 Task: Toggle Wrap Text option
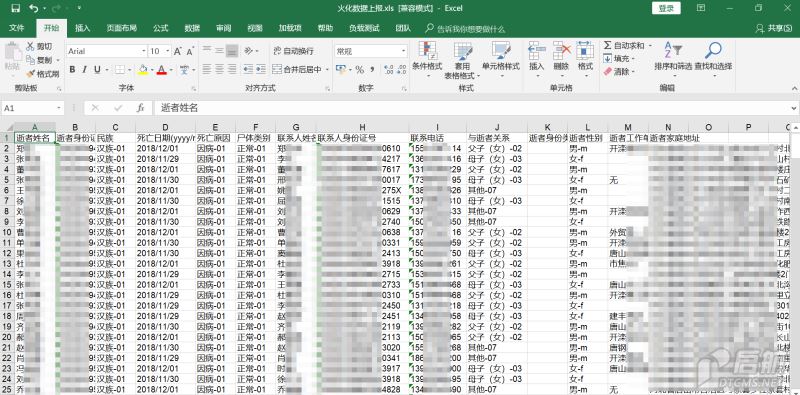tap(293, 51)
